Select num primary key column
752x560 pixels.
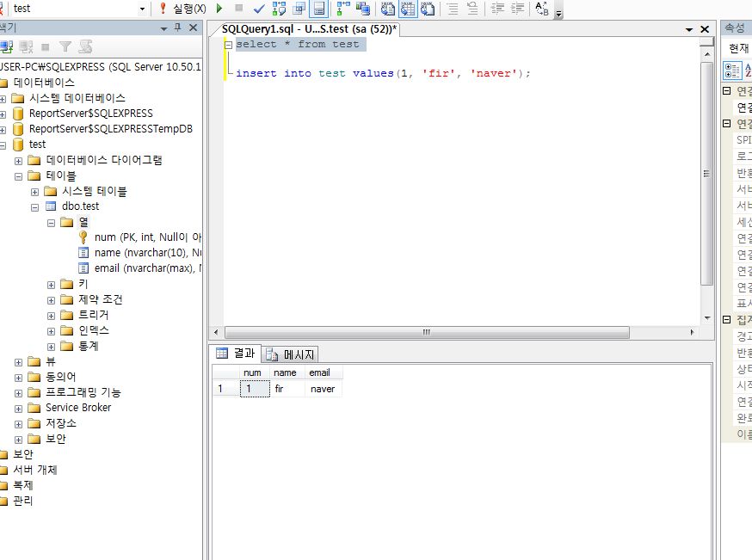[x=148, y=237]
